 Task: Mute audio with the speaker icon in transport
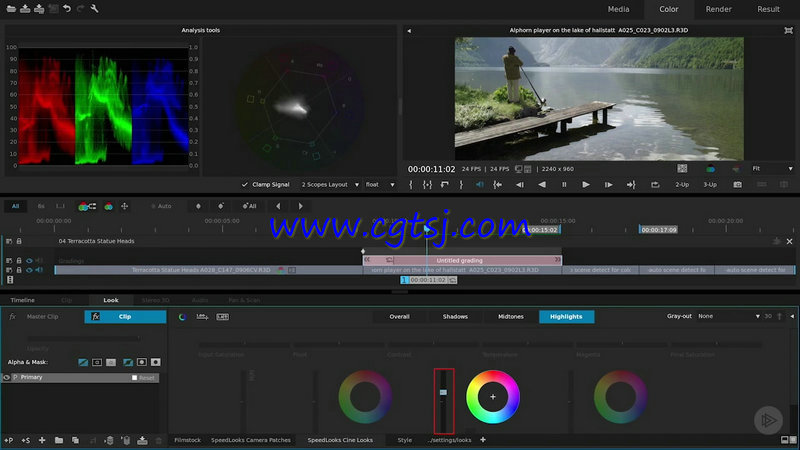pos(480,185)
